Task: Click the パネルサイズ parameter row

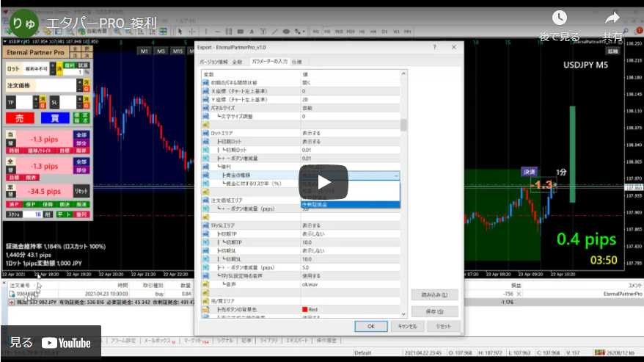Action: coord(301,108)
